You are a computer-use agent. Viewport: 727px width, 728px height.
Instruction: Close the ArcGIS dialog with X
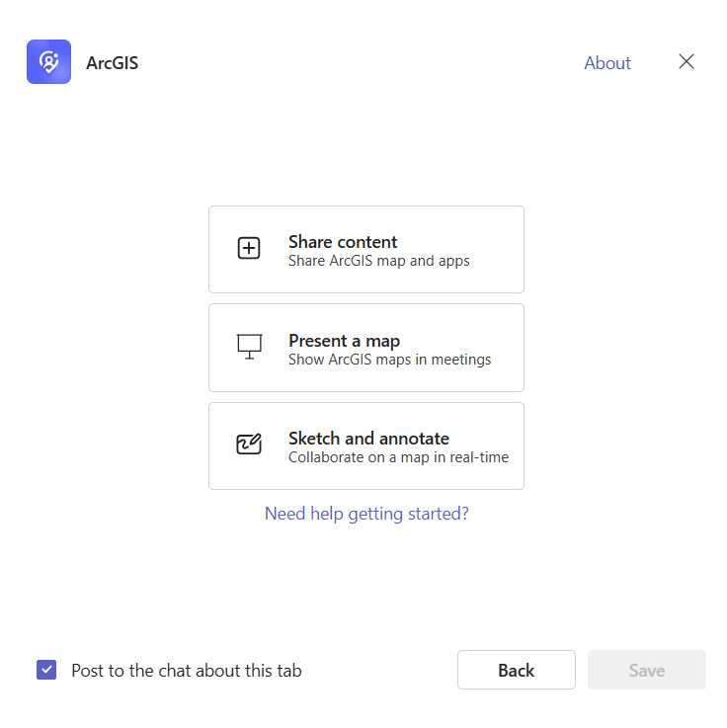(687, 61)
